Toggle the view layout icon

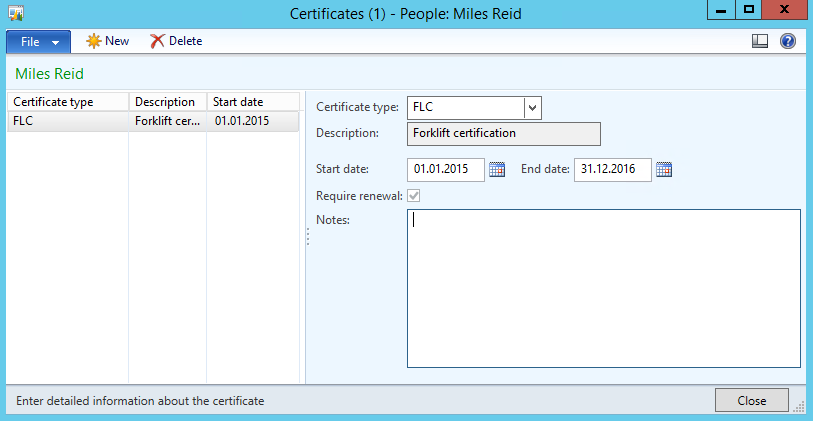[760, 41]
